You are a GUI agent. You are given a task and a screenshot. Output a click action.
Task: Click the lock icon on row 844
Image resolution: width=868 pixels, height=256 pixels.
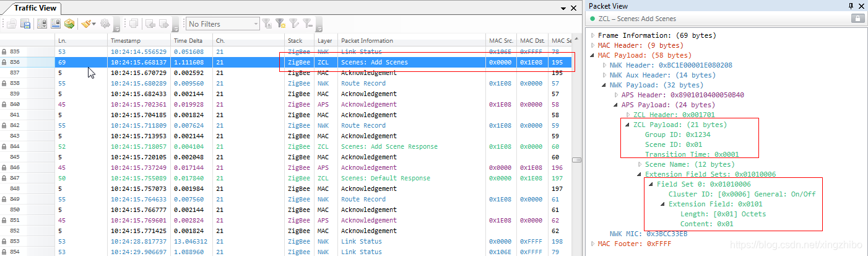4,147
